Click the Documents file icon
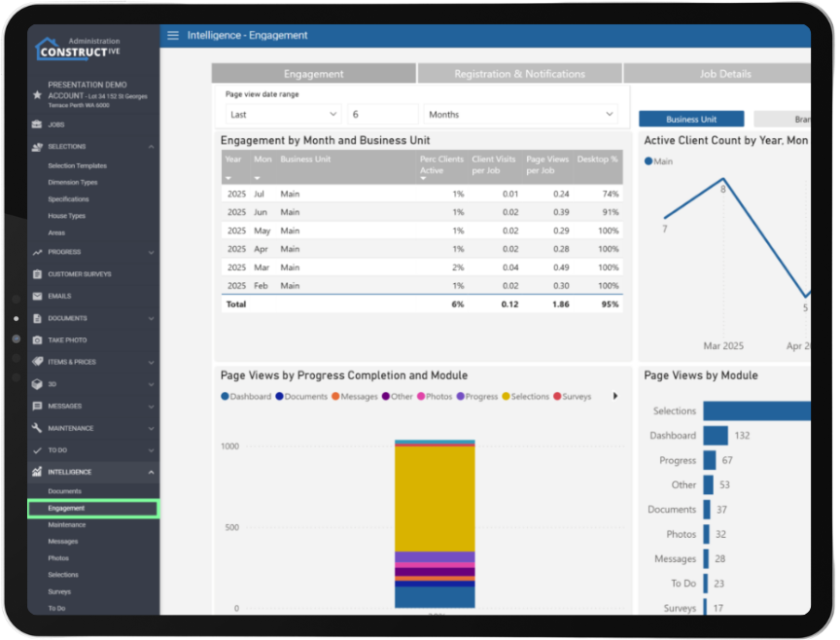 click(37, 318)
